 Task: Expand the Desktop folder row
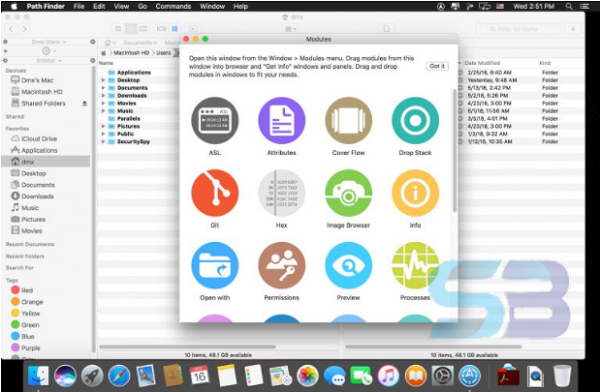103,80
